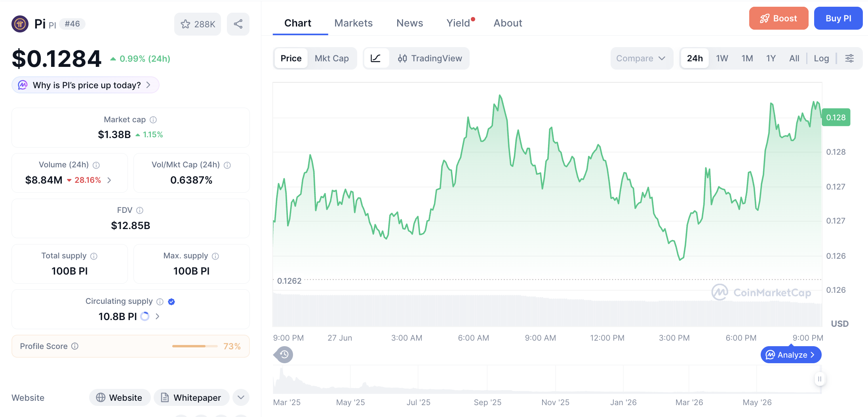Click the Vol/Mkt Cap info icon

pos(227,165)
